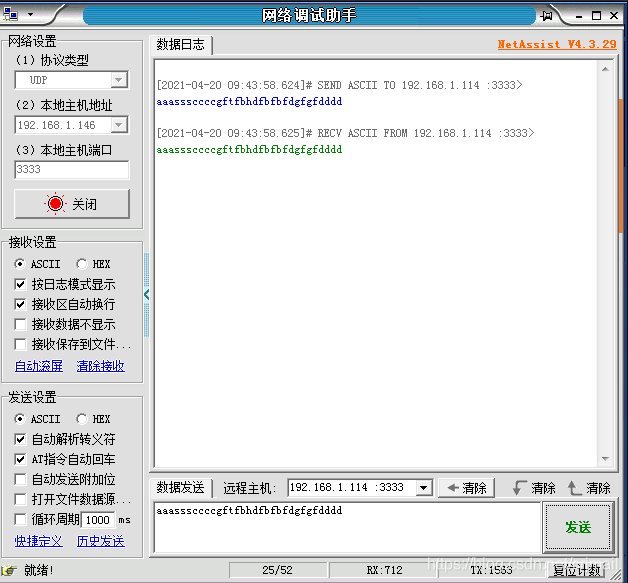Click the 关闭 connection button
The image size is (628, 583).
click(x=72, y=204)
